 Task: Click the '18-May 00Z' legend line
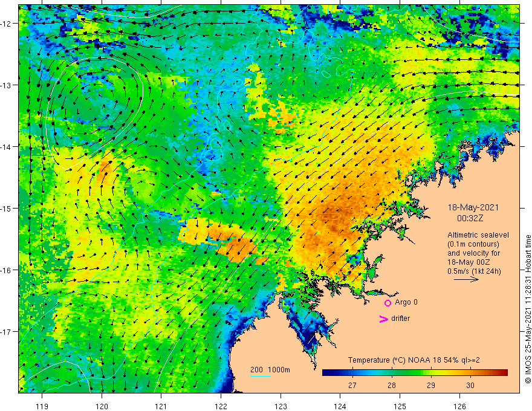pos(468,262)
